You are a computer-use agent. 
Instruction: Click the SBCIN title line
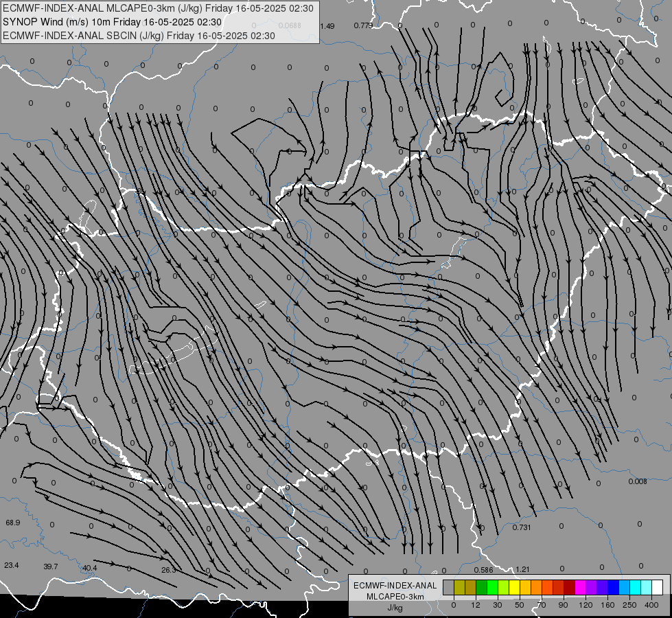(139, 36)
